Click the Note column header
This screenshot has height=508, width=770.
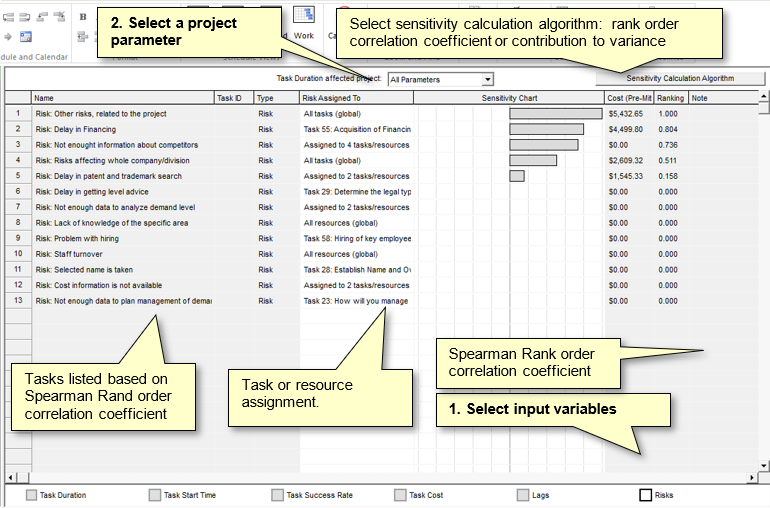[x=723, y=98]
